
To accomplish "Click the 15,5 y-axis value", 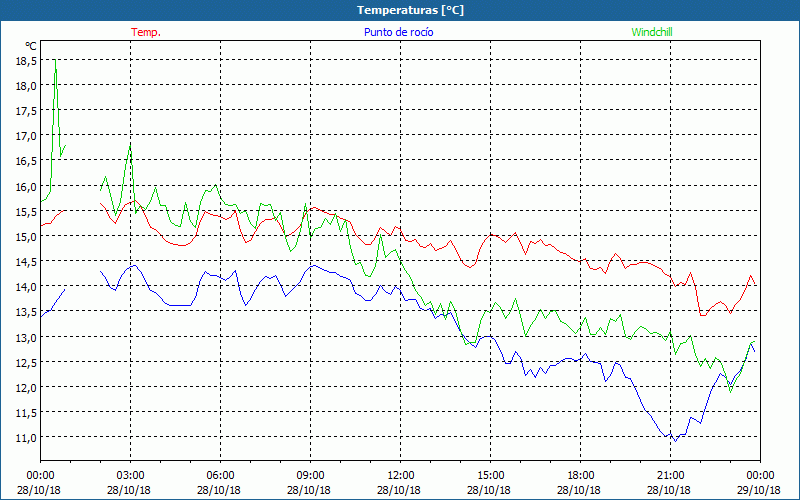I will [27, 211].
